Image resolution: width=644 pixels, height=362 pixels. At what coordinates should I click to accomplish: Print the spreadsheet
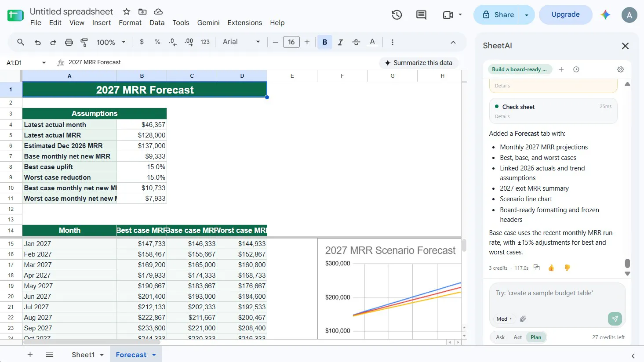pyautogui.click(x=69, y=42)
